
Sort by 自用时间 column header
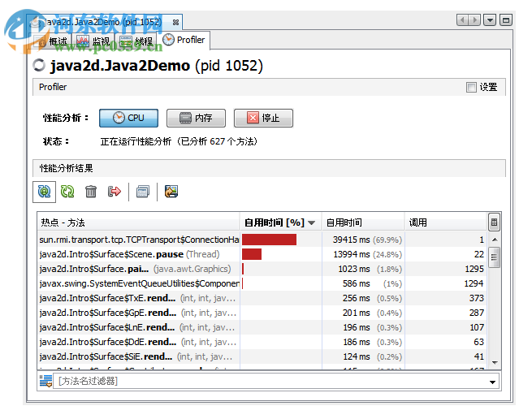(363, 222)
